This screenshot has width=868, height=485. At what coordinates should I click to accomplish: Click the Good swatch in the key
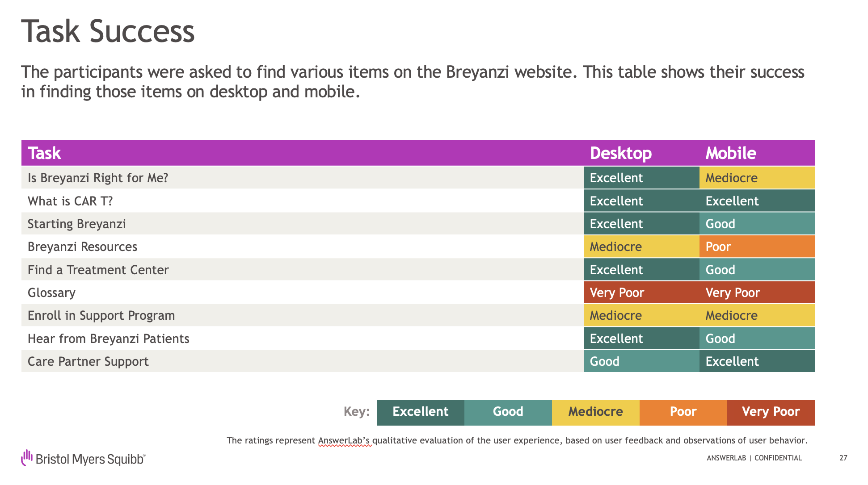[508, 412]
